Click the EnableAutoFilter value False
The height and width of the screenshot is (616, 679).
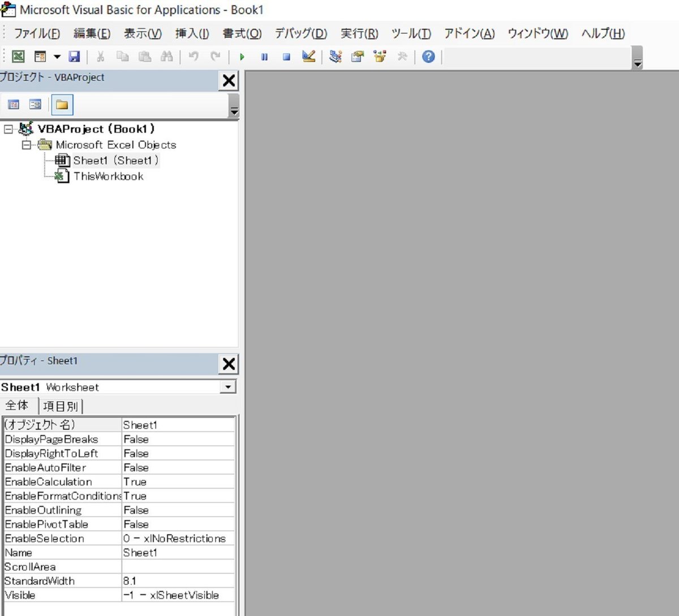coord(178,467)
